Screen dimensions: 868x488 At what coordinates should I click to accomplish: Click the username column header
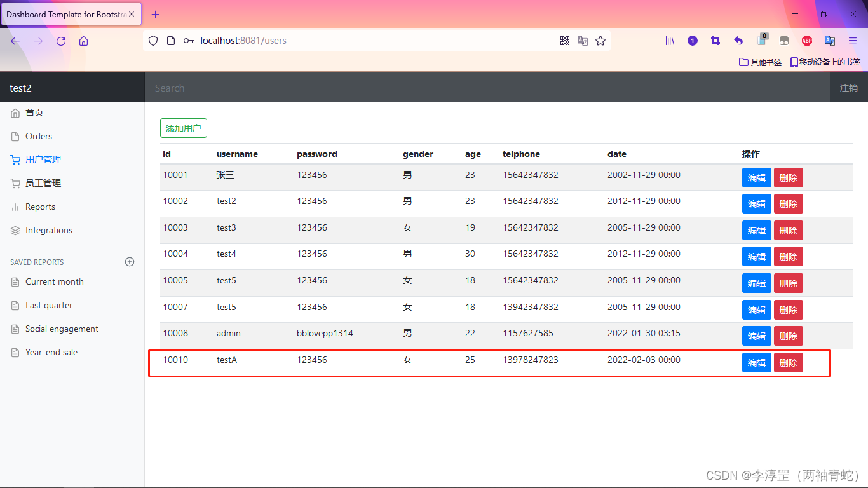[237, 154]
